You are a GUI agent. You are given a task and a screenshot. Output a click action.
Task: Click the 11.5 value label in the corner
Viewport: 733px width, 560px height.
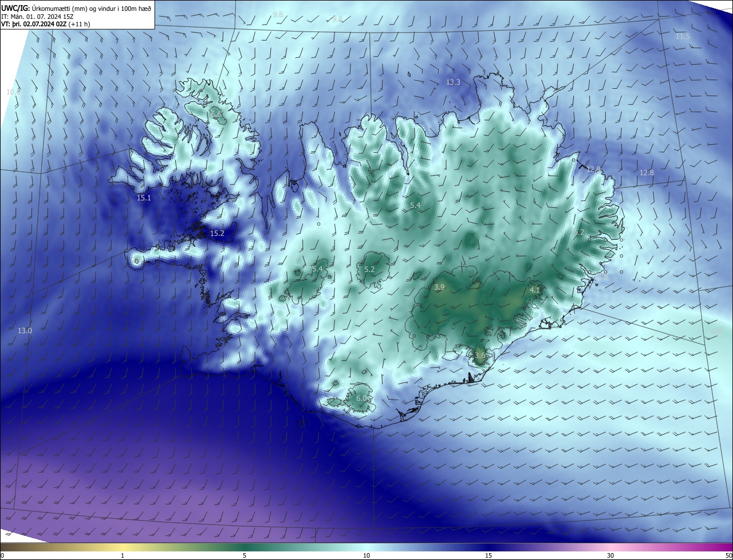[683, 37]
